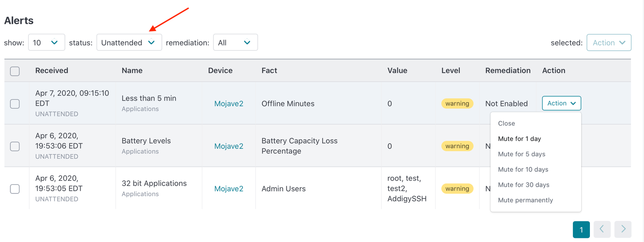Toggle the select-all checkbox in header

(x=15, y=71)
